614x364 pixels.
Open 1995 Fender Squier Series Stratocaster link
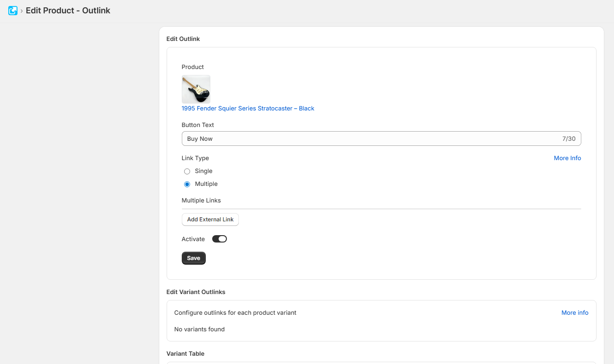tap(248, 109)
